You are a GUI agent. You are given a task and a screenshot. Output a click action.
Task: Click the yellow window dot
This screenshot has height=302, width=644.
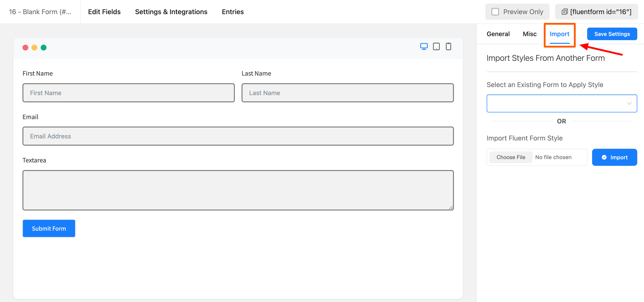pyautogui.click(x=35, y=47)
